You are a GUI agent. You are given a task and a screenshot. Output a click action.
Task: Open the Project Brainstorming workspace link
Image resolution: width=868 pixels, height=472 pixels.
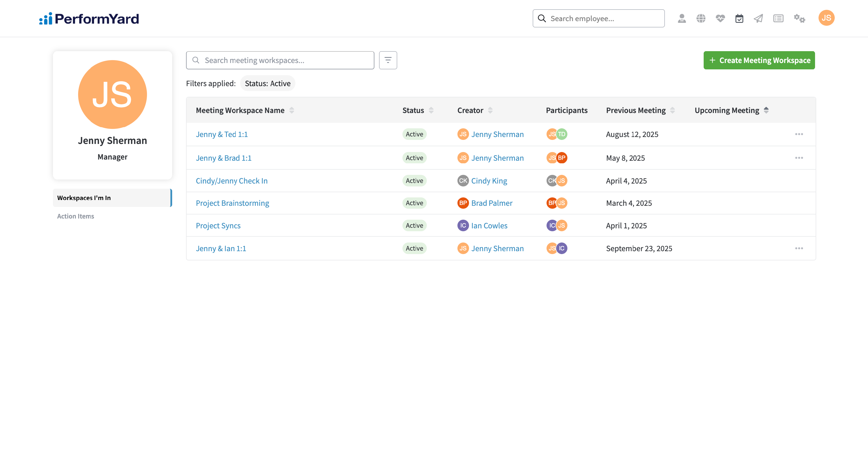232,203
